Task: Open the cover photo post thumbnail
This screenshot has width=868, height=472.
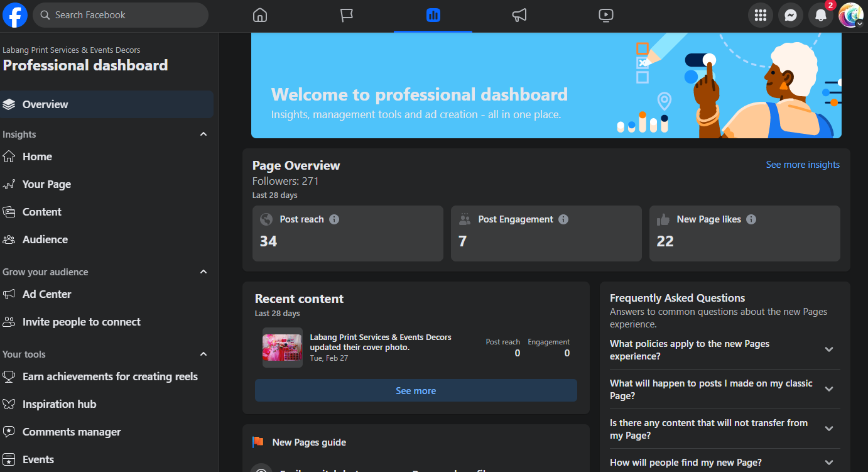Action: [283, 348]
